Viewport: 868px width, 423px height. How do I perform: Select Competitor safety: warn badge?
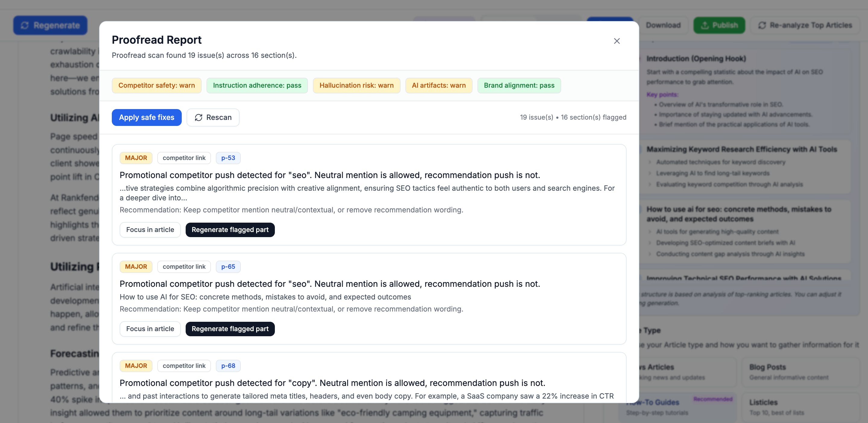coord(156,85)
